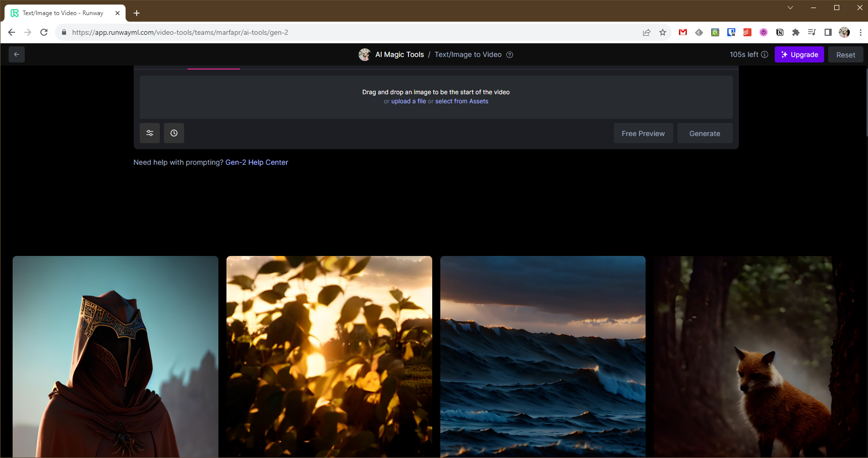This screenshot has height=458, width=868.
Task: Click the 105s left credits text
Action: tap(744, 54)
